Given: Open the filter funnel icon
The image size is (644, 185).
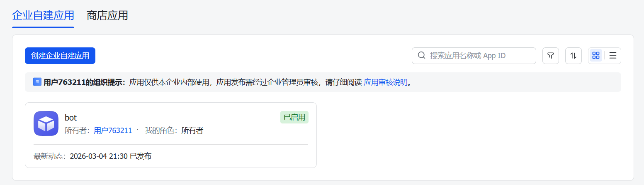Looking at the screenshot, I should click(x=551, y=56).
